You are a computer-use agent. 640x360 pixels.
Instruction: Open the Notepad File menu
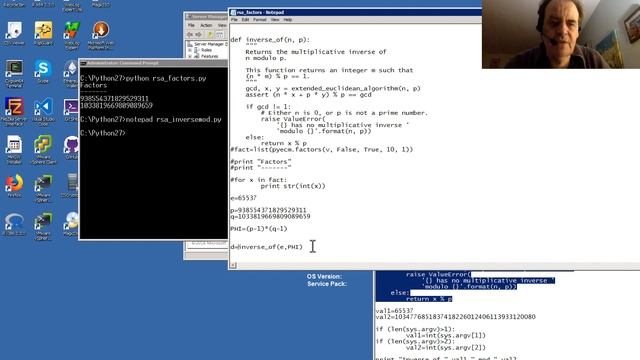[234, 20]
